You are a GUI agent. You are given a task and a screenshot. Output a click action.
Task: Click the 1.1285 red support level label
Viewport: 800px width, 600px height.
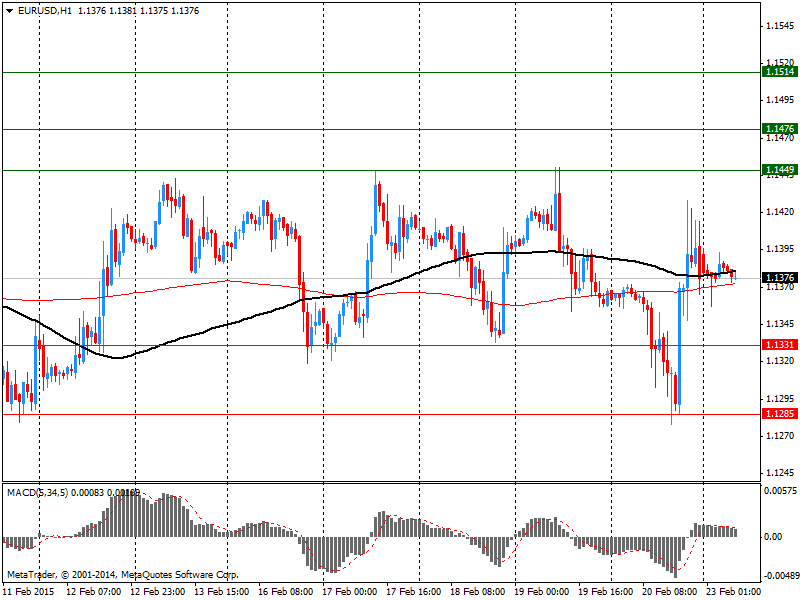click(780, 414)
